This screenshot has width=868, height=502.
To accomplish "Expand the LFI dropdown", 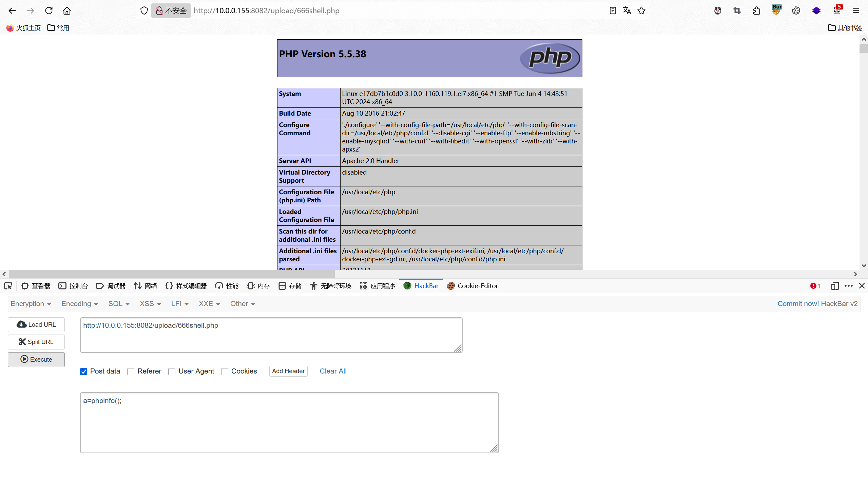I will [179, 304].
